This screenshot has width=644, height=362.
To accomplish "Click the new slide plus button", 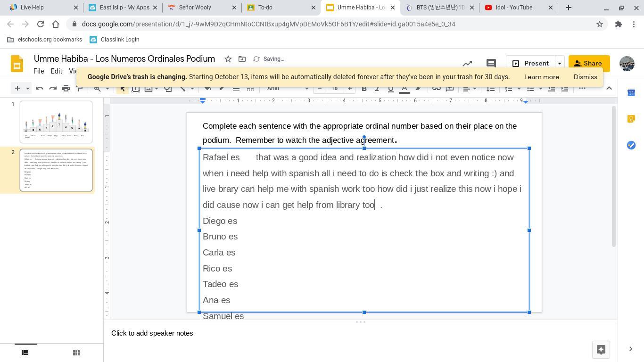I will coord(17,88).
